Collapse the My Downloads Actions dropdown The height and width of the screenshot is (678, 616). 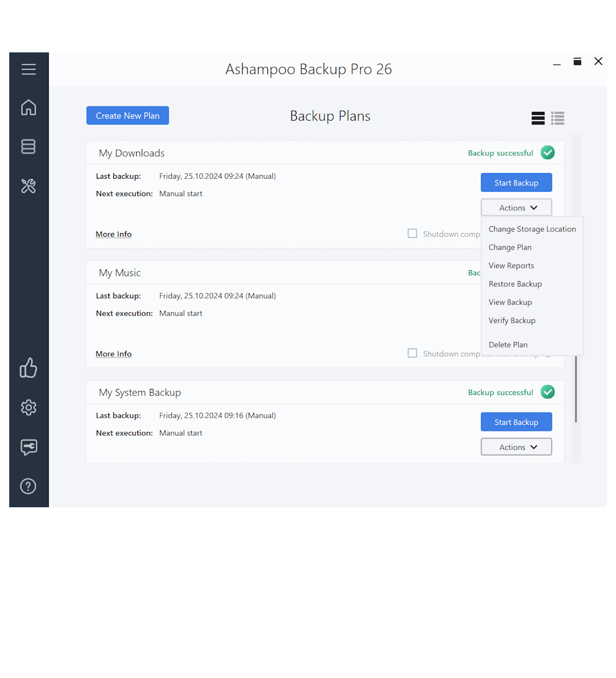pos(516,208)
